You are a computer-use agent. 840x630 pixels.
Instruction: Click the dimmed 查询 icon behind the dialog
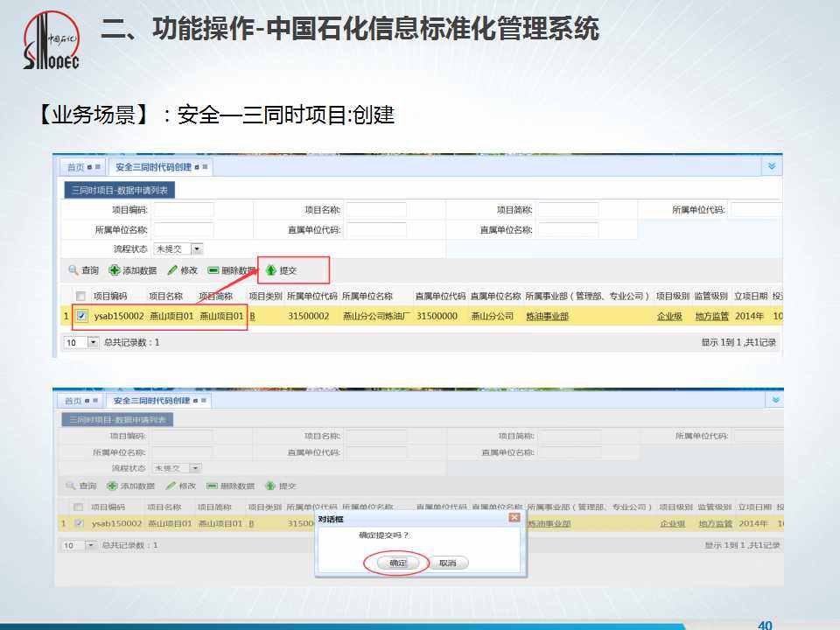[x=70, y=486]
